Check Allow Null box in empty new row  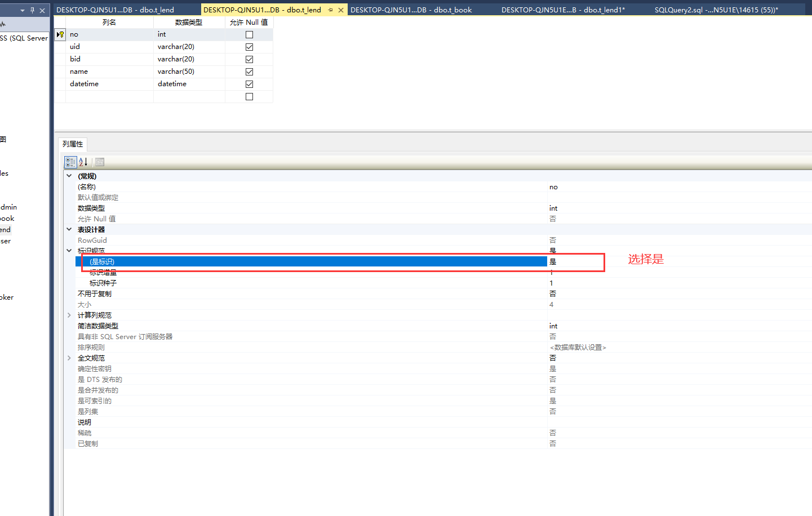pos(249,96)
